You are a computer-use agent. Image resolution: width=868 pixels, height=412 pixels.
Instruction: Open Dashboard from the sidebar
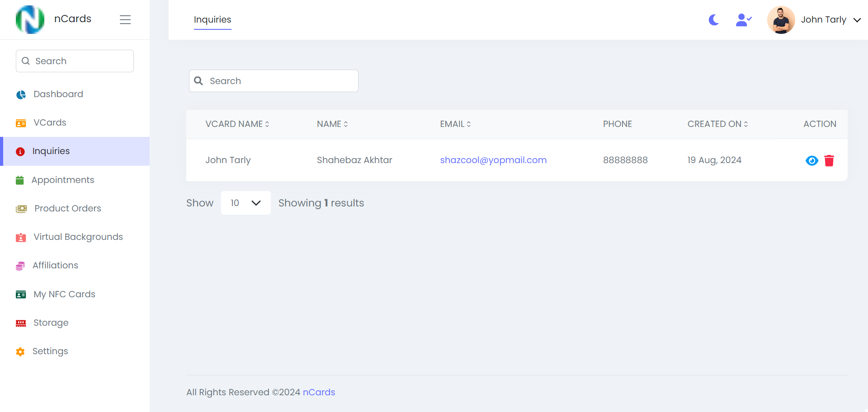pos(58,94)
